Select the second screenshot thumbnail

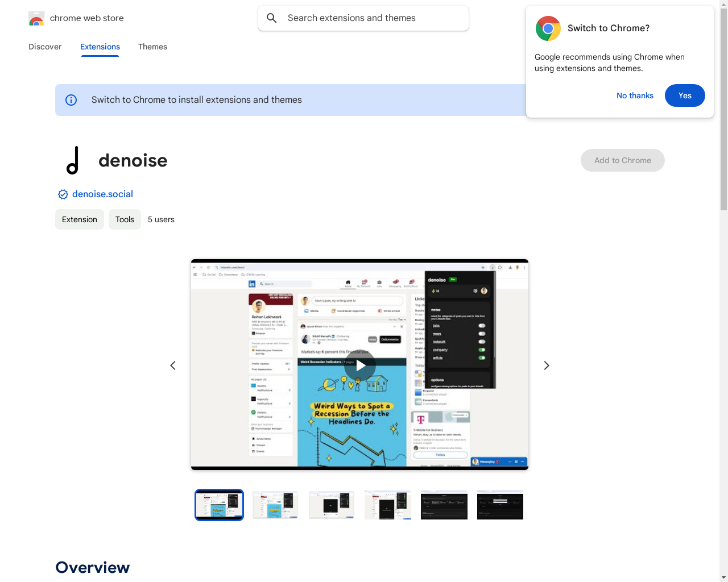275,505
